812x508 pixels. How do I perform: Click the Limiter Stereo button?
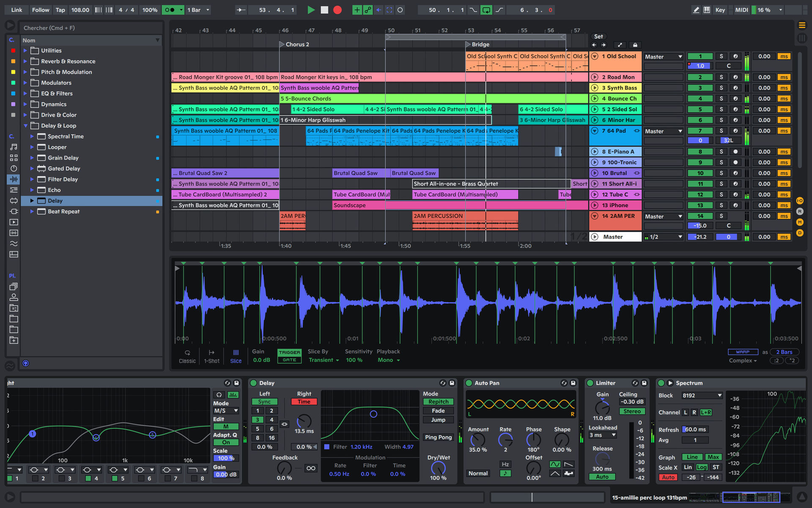pyautogui.click(x=632, y=411)
